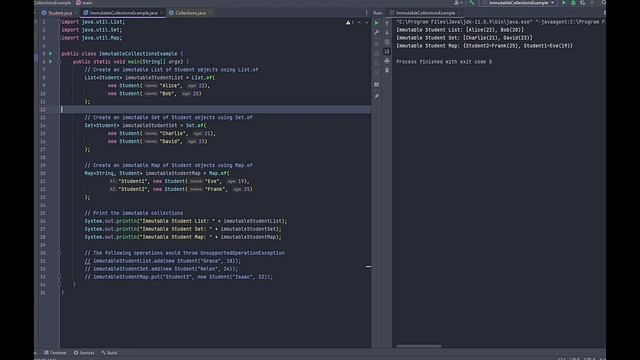Go to previous highlighted problem arrow
The image size is (640, 360).
click(359, 22)
